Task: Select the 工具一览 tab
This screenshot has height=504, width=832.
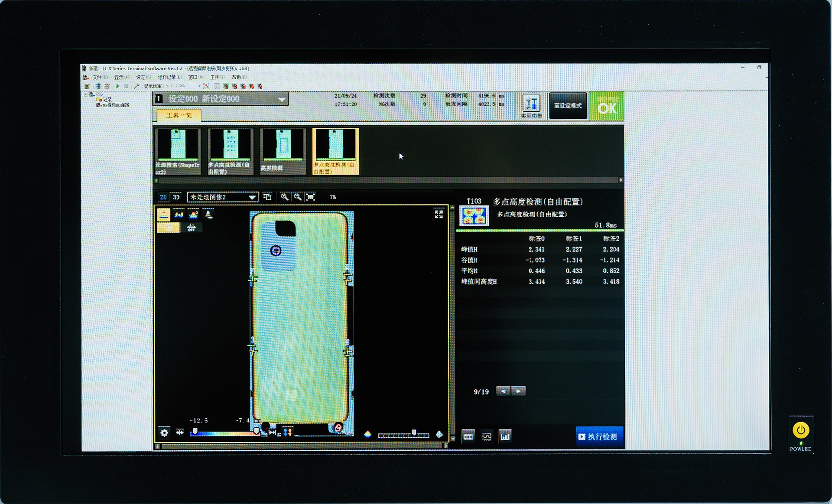Action: tap(179, 115)
